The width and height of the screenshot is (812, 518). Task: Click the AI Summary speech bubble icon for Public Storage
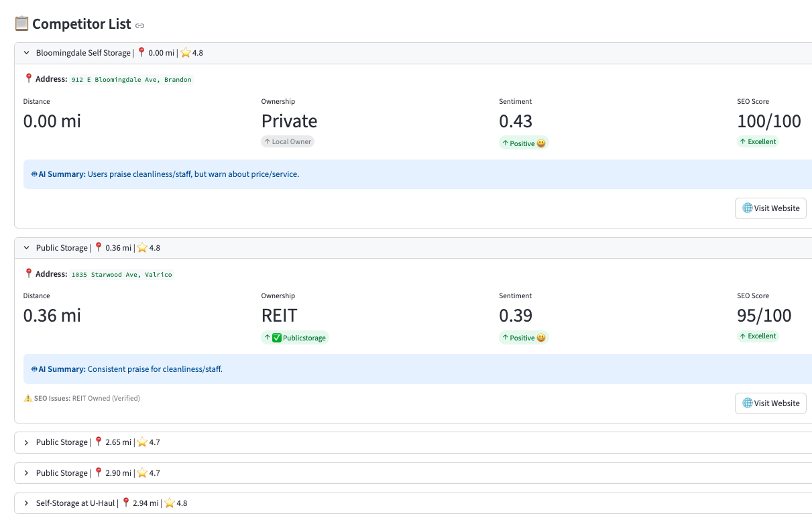coord(33,369)
